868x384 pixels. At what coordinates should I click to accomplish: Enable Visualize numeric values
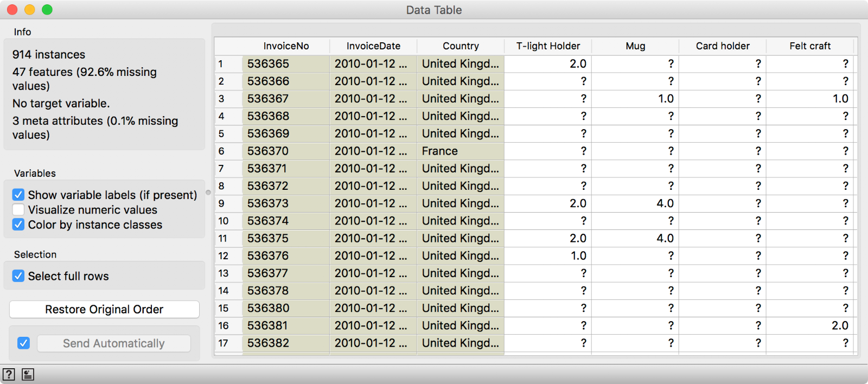coord(18,210)
